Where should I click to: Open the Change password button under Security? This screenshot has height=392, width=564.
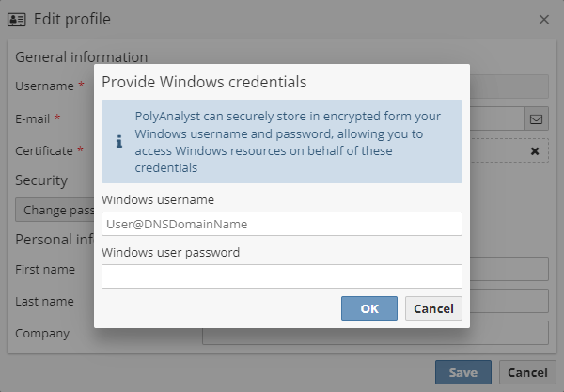tap(55, 211)
